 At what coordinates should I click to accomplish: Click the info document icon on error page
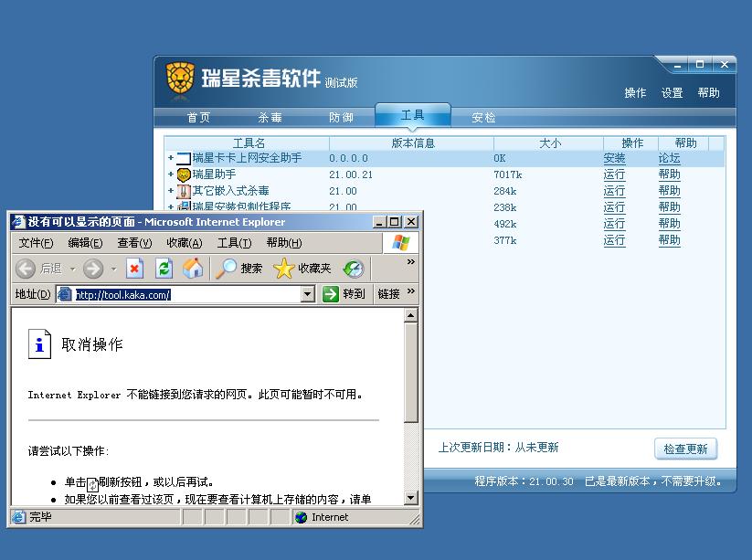39,343
